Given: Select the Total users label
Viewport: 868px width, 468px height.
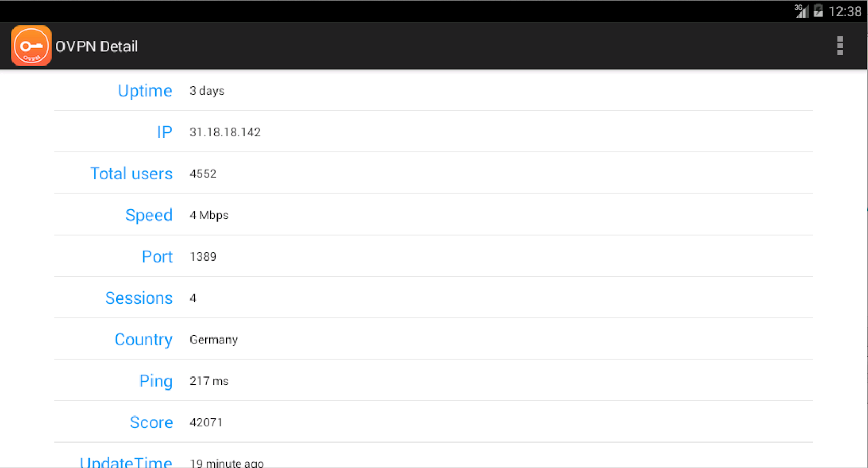Looking at the screenshot, I should click(131, 174).
